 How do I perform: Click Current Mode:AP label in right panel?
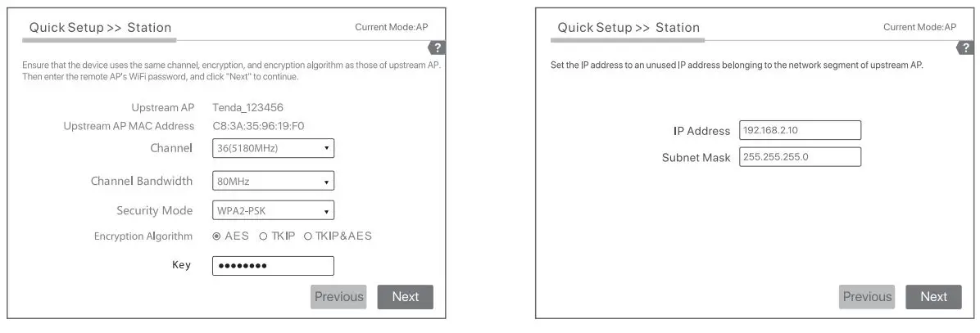tap(919, 28)
